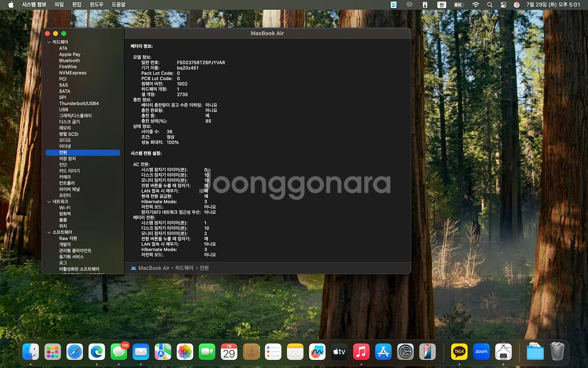Launch Music app from the Dock
Screen dimensions: 588x368
[361, 352]
